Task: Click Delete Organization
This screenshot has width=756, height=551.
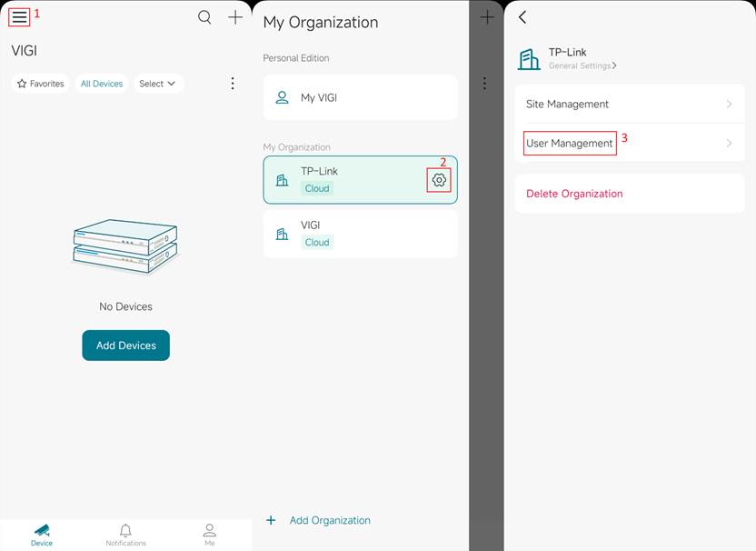Action: pos(574,194)
